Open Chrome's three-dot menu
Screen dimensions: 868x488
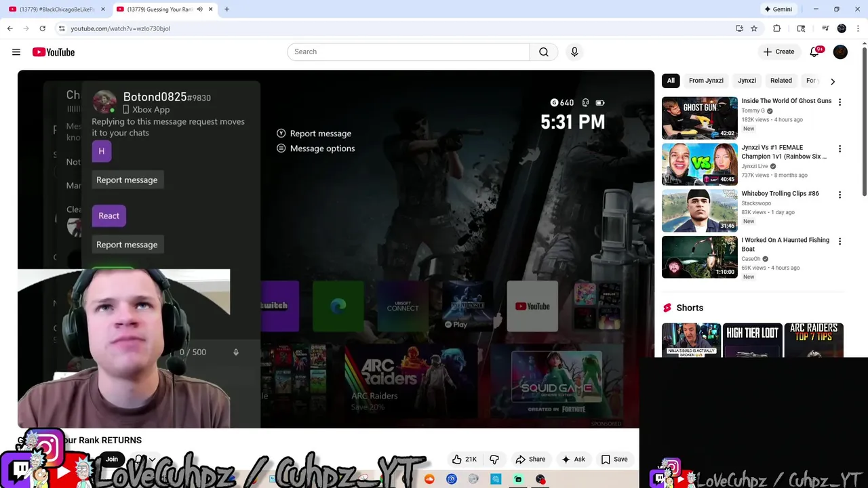[x=858, y=28]
